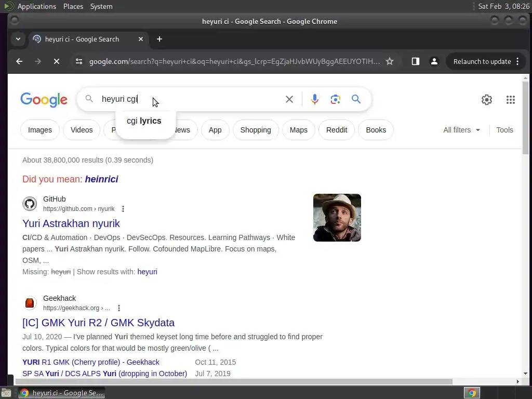Click the scroll down arrow
Image resolution: width=532 pixels, height=399 pixels.
pos(525,374)
